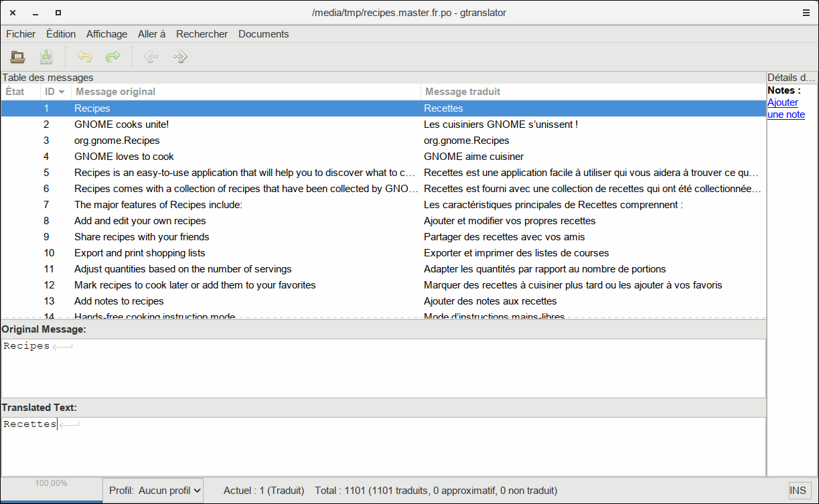Screen dimensions: 819x504
Task: Click the Redo arrow icon
Action: pos(113,58)
